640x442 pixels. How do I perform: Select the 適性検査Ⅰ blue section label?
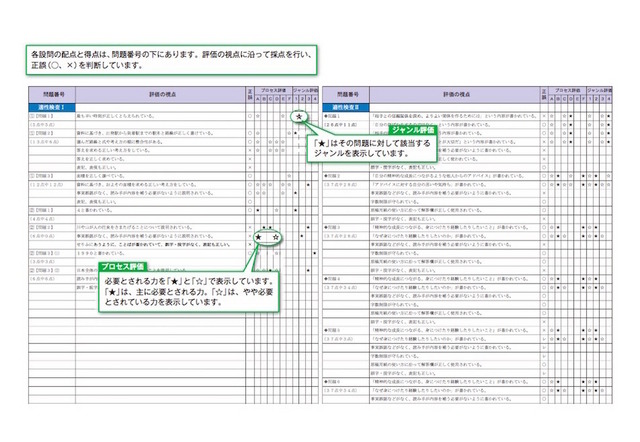(52, 107)
